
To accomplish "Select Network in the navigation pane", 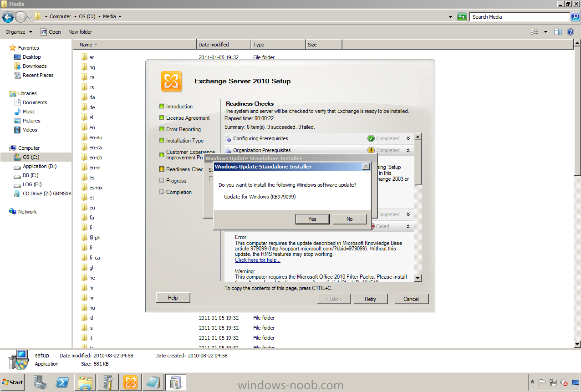I will pos(27,212).
